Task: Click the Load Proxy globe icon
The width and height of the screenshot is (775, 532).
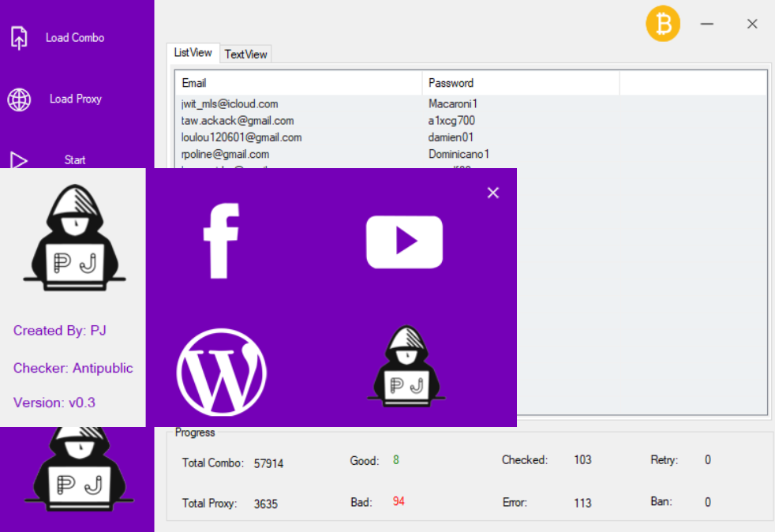Action: tap(19, 99)
